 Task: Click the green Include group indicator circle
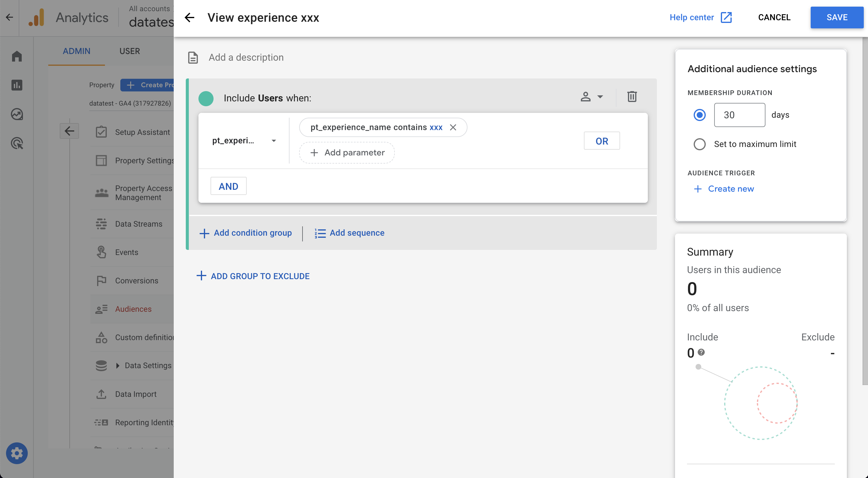206,98
